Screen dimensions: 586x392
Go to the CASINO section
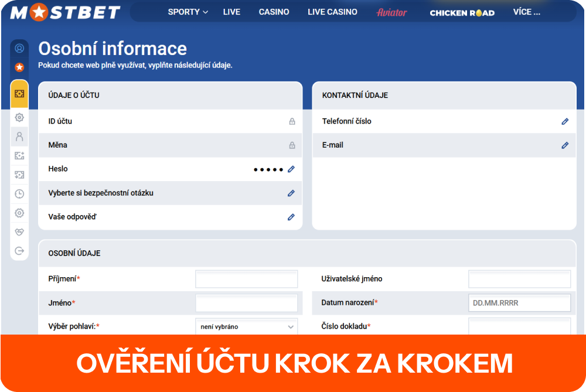tap(274, 12)
